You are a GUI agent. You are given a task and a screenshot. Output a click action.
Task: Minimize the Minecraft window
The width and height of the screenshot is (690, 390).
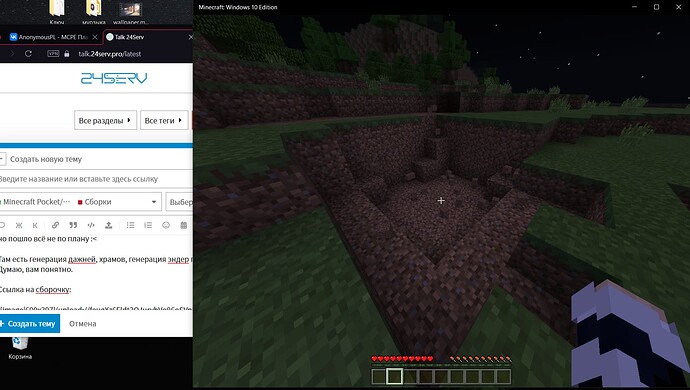click(x=635, y=7)
